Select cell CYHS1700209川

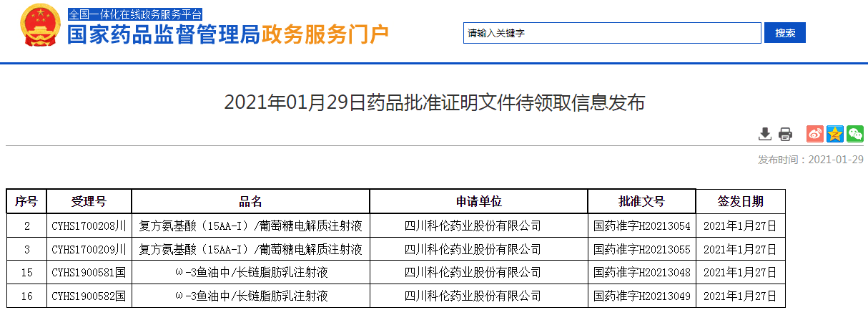(89, 249)
